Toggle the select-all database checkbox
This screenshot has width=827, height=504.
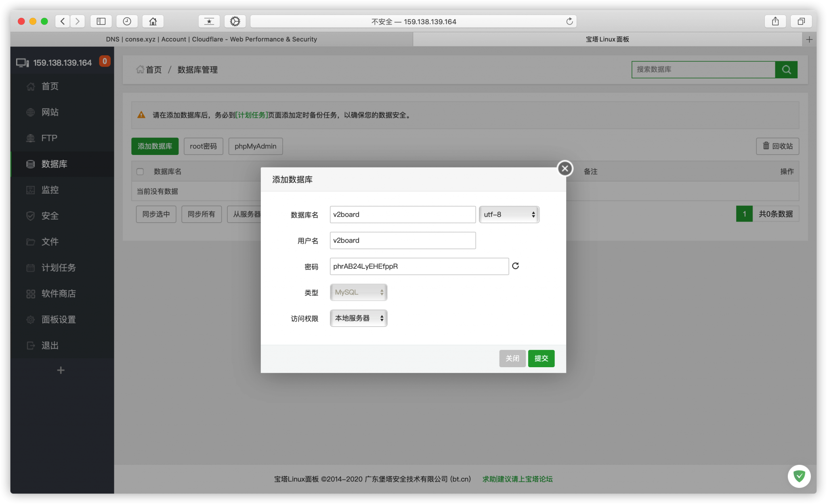coord(140,171)
